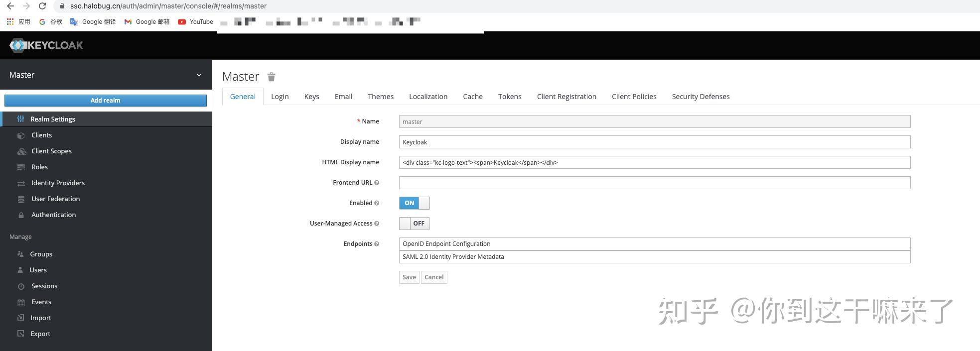This screenshot has width=980, height=351.
Task: Open the Google 邮箱 Gmail bookmark
Action: point(147,22)
